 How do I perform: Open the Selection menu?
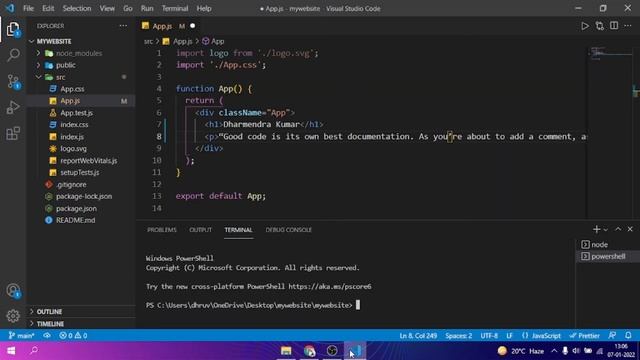coord(77,8)
